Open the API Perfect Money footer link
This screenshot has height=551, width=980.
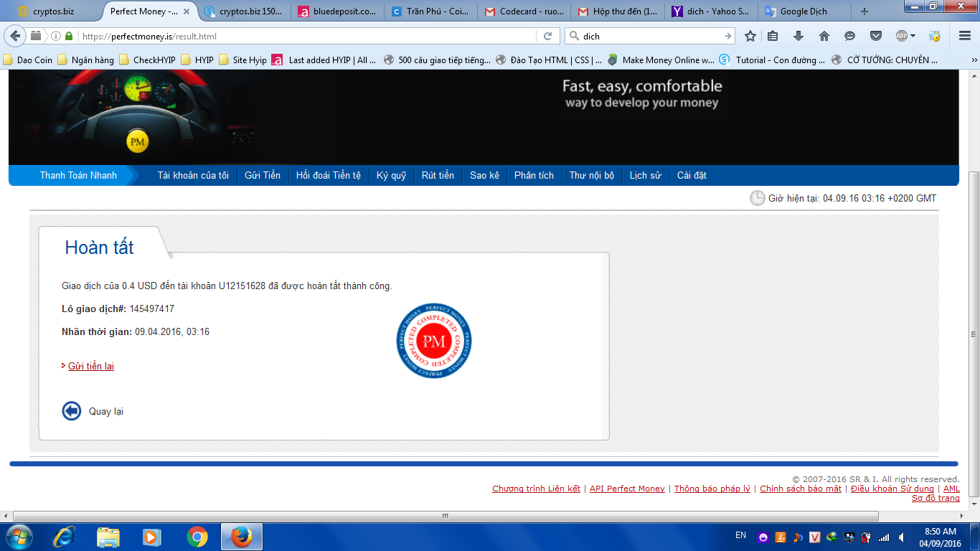(x=627, y=489)
